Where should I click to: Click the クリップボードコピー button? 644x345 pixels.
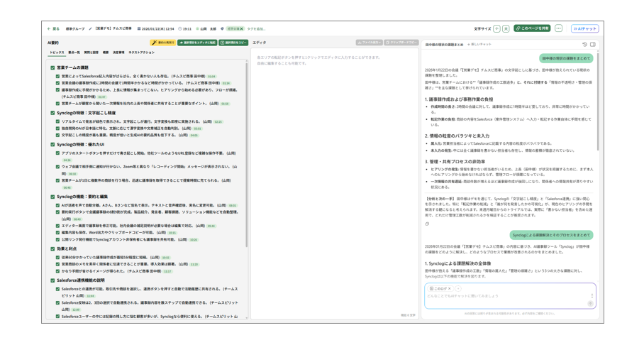click(x=401, y=43)
